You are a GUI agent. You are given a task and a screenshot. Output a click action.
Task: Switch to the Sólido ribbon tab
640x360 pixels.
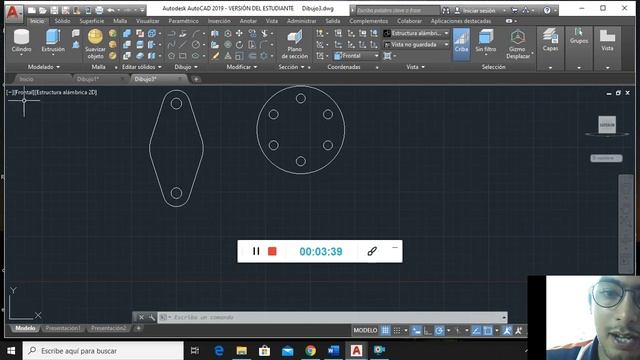62,21
